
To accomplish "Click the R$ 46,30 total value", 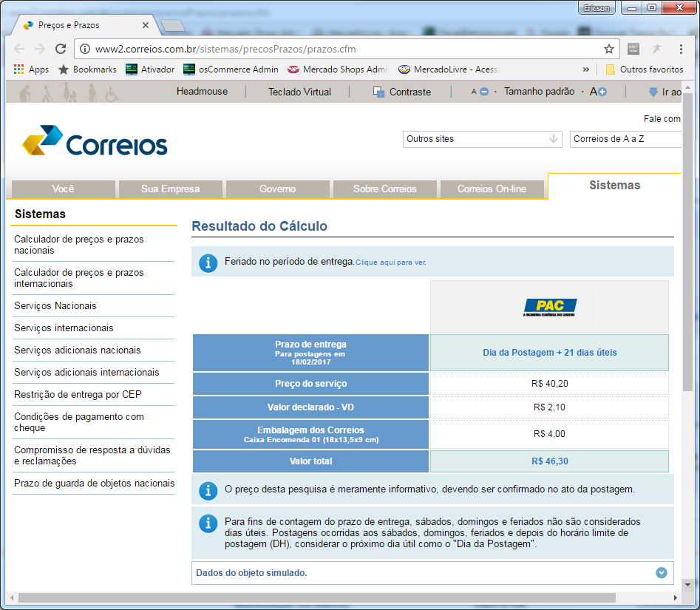I will [x=549, y=461].
